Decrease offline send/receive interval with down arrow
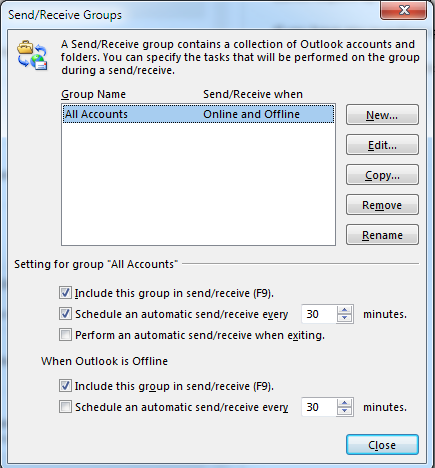435x468 pixels. click(x=344, y=411)
